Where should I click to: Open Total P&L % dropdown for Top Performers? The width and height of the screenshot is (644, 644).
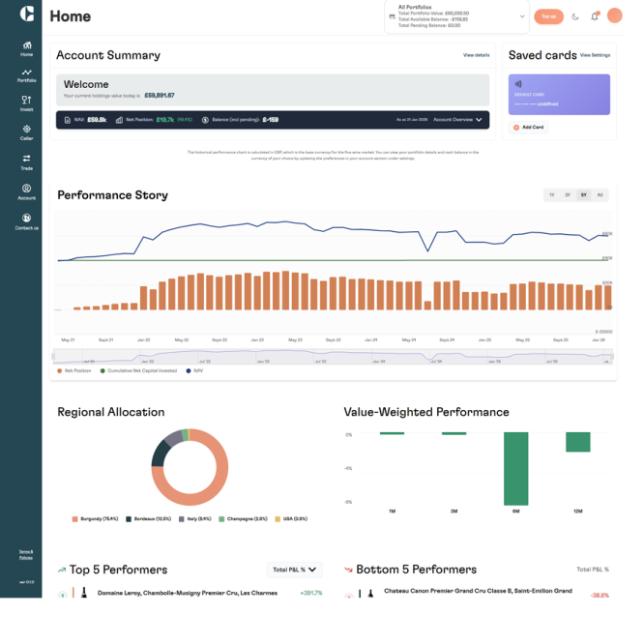click(295, 570)
